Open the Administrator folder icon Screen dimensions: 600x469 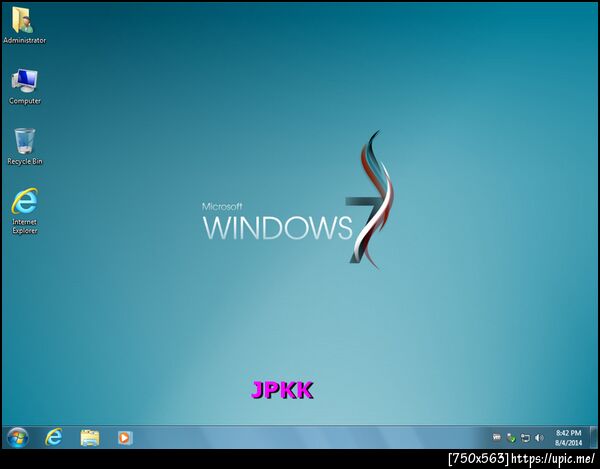(x=24, y=25)
